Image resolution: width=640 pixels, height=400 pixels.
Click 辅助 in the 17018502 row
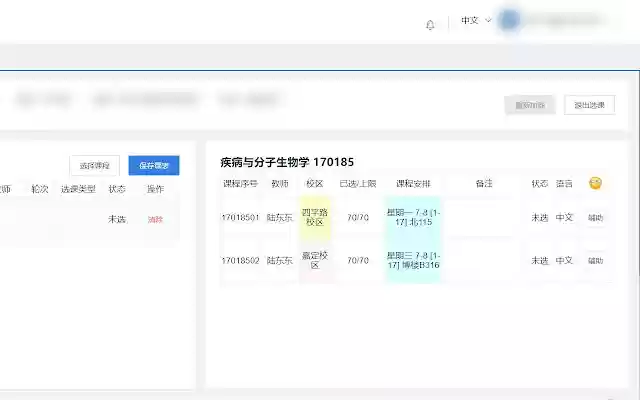(595, 260)
